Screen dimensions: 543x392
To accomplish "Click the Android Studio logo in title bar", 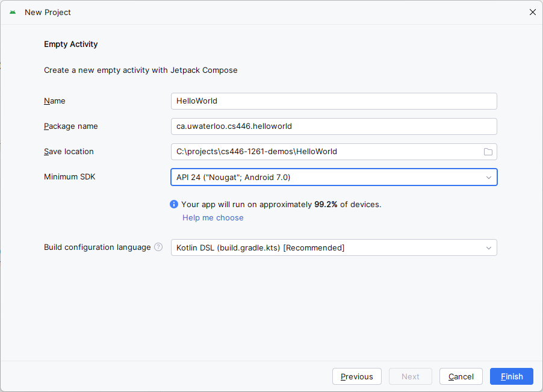I will tap(13, 12).
